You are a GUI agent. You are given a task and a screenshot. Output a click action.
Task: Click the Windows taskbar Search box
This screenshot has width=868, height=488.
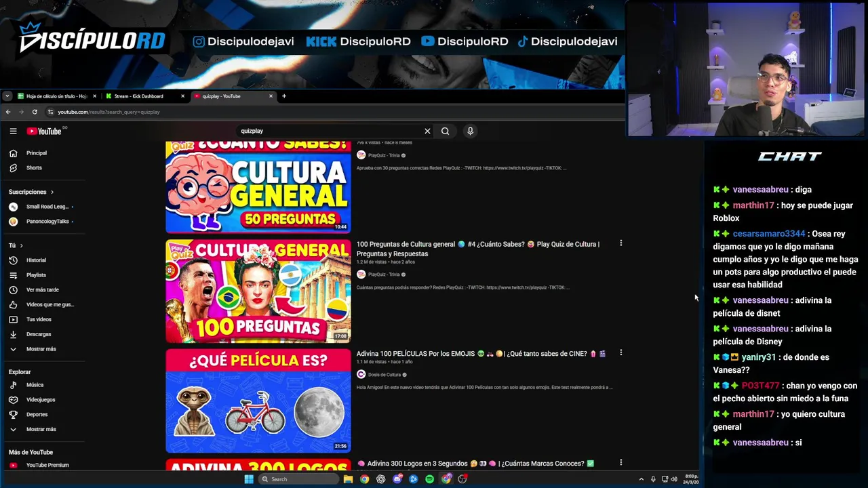tap(298, 479)
